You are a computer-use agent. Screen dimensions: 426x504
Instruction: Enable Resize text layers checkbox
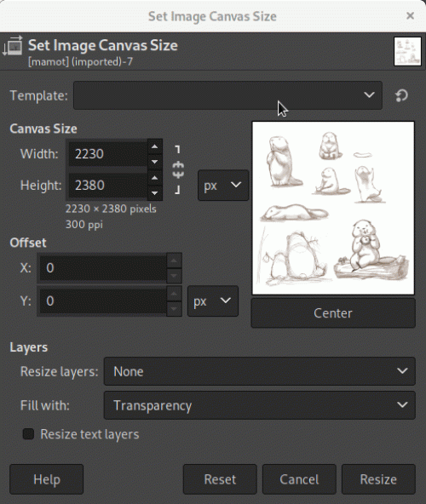28,434
